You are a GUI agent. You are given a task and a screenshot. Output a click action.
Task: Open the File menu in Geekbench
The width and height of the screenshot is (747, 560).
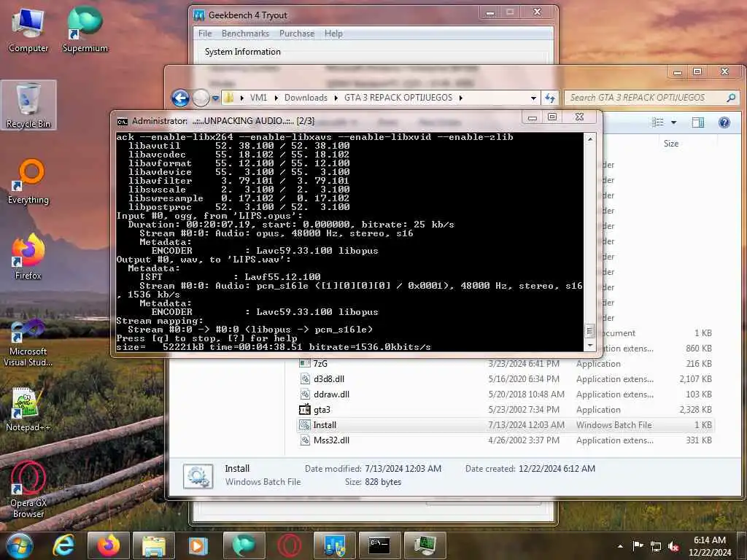205,34
